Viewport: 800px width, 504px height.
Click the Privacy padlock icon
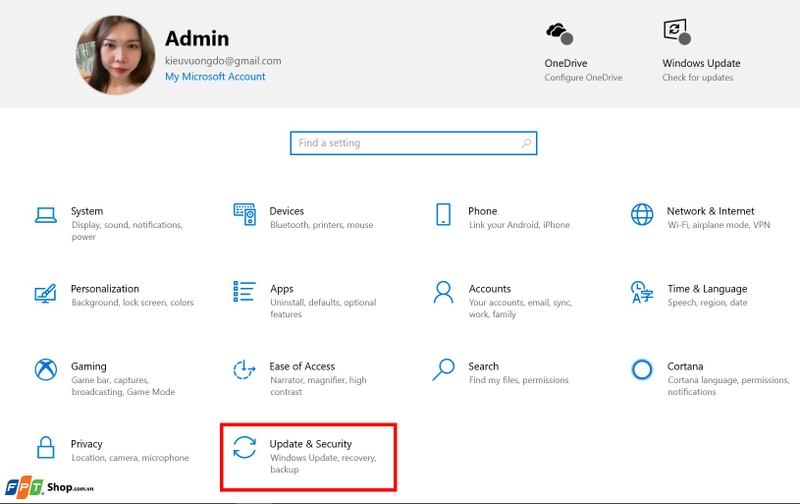point(45,447)
